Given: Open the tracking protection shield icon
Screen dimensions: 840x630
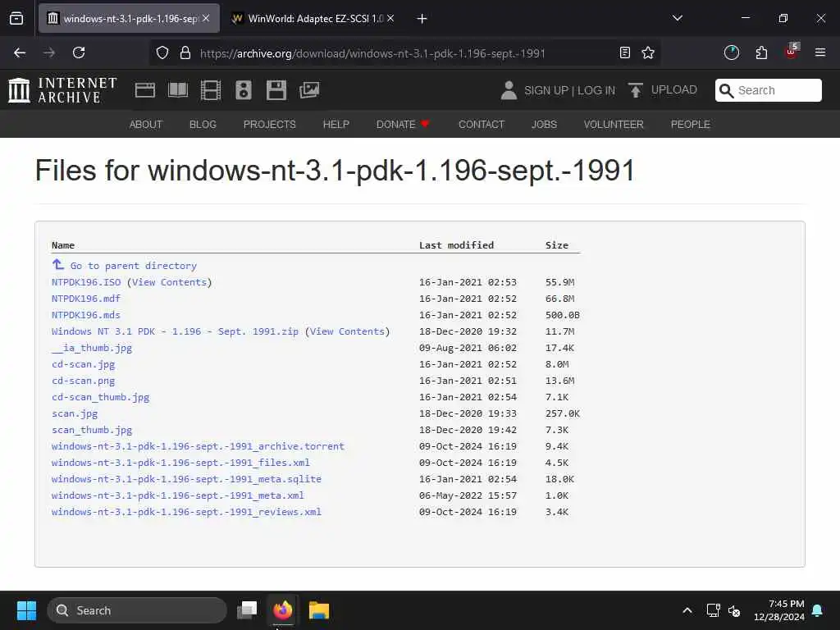Looking at the screenshot, I should (x=162, y=52).
